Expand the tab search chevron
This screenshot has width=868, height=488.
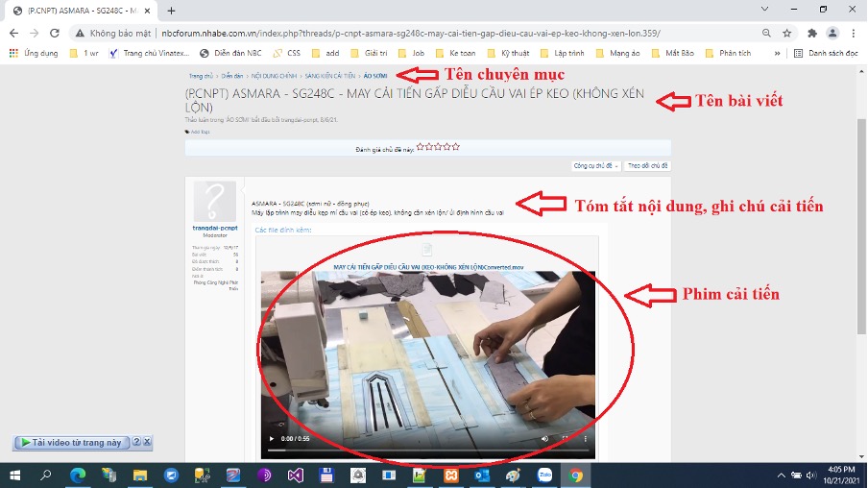click(764, 9)
